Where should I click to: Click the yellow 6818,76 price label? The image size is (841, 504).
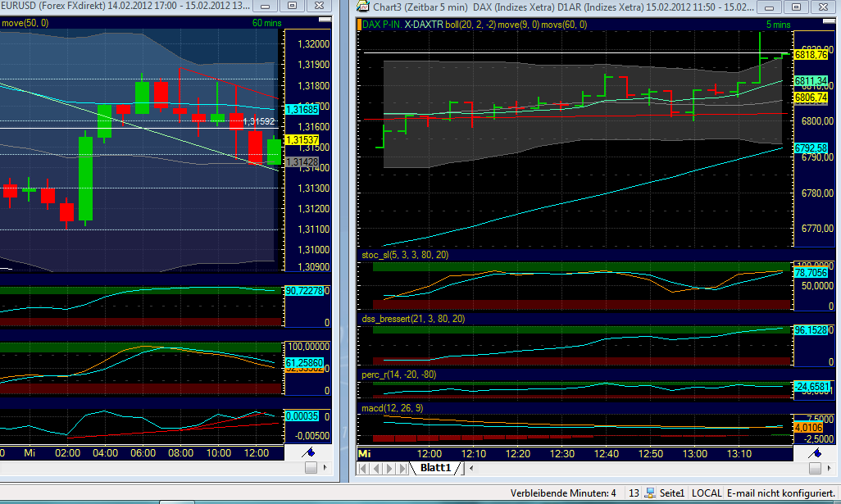coord(812,52)
